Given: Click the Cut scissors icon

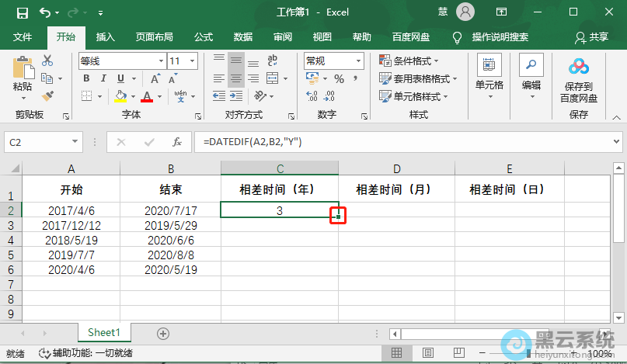Looking at the screenshot, I should point(47,61).
